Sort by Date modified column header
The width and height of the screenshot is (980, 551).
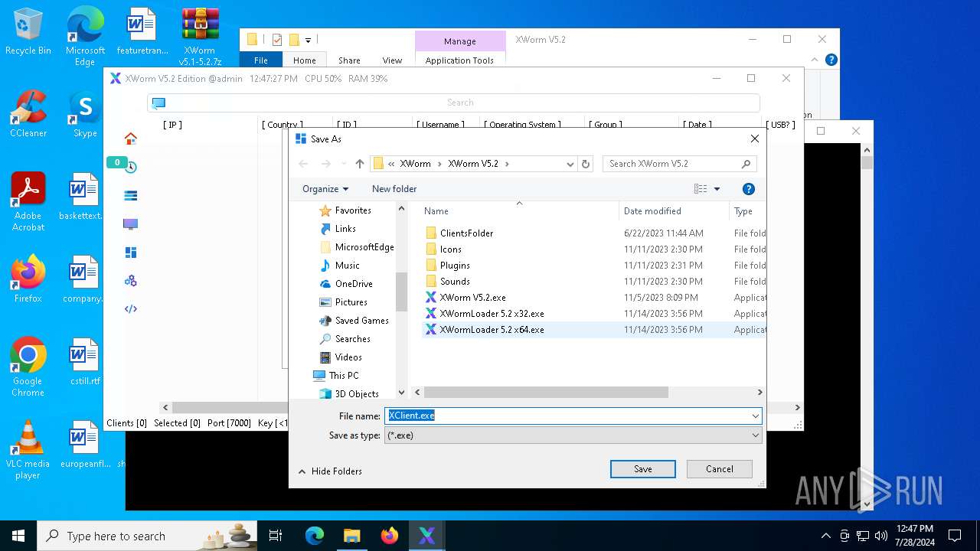(x=652, y=211)
